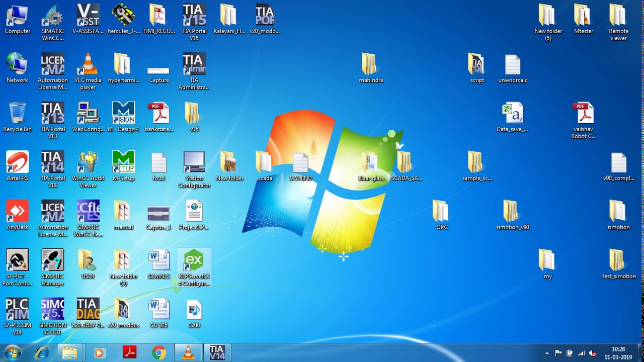Open the Network desktop icon
The height and width of the screenshot is (362, 644).
pyautogui.click(x=17, y=68)
